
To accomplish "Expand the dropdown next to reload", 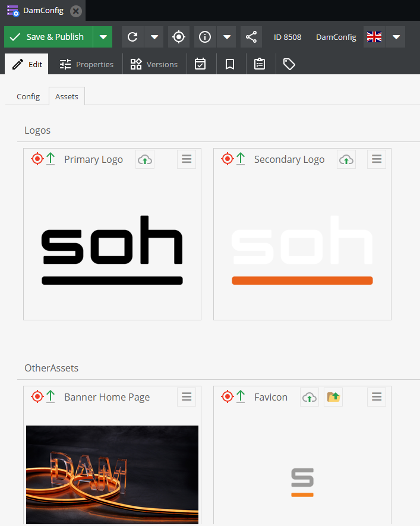I will (x=154, y=37).
